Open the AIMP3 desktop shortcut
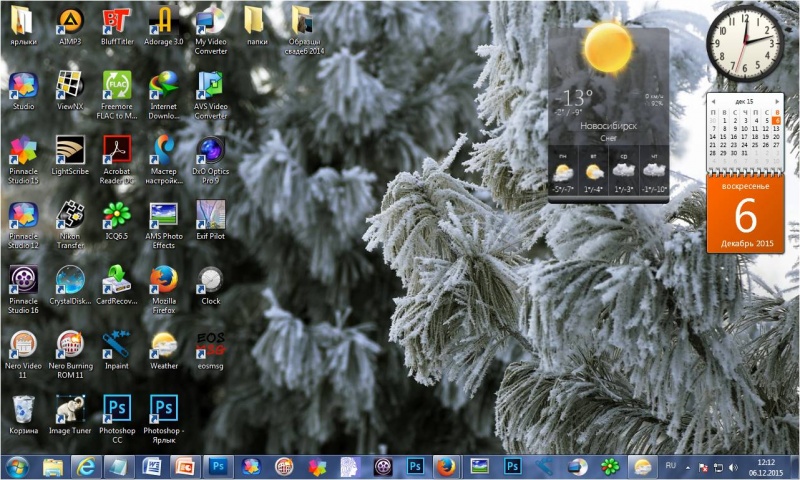800x480 pixels. [x=70, y=20]
